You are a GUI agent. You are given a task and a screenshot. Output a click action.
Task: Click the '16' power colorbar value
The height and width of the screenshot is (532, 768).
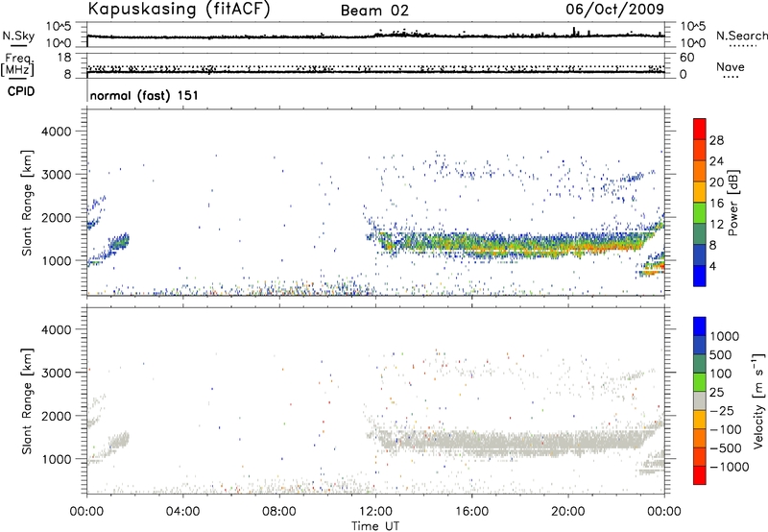click(716, 204)
